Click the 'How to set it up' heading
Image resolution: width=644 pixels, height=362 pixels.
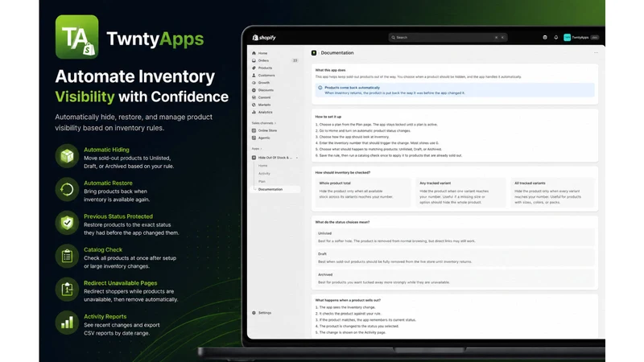click(328, 117)
